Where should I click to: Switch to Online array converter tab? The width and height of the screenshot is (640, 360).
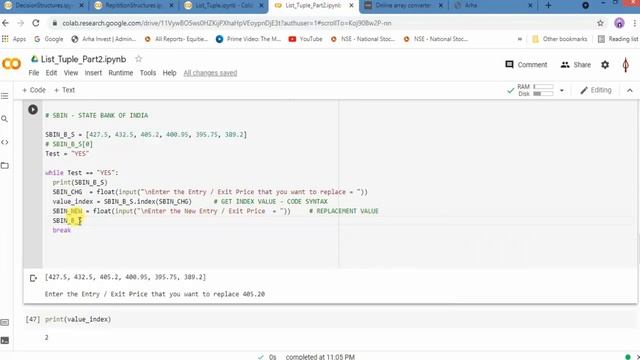click(x=403, y=6)
